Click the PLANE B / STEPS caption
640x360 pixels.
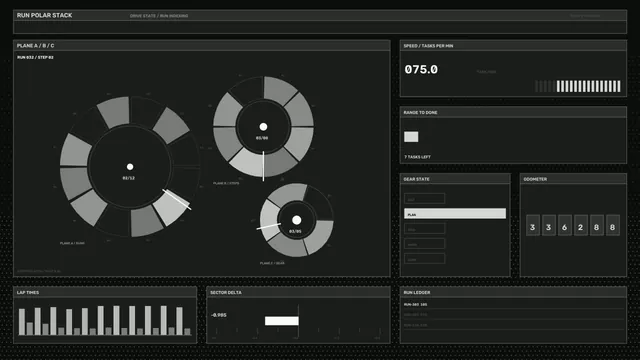coord(226,183)
